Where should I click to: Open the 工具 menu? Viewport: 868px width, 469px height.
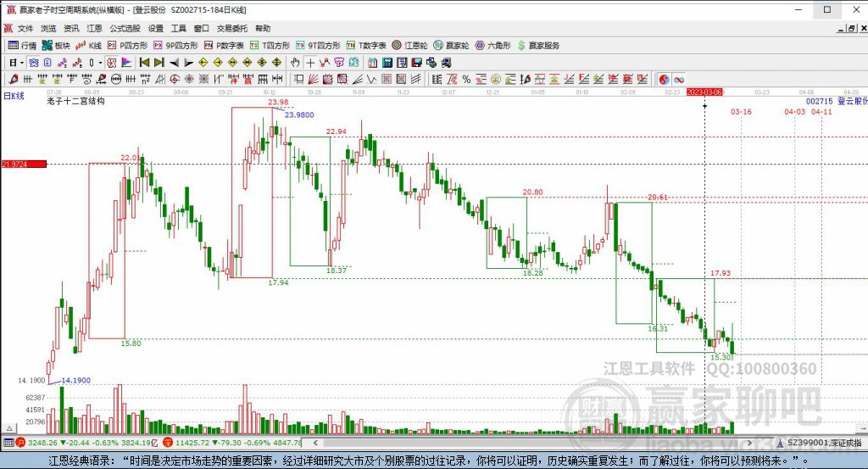point(178,28)
